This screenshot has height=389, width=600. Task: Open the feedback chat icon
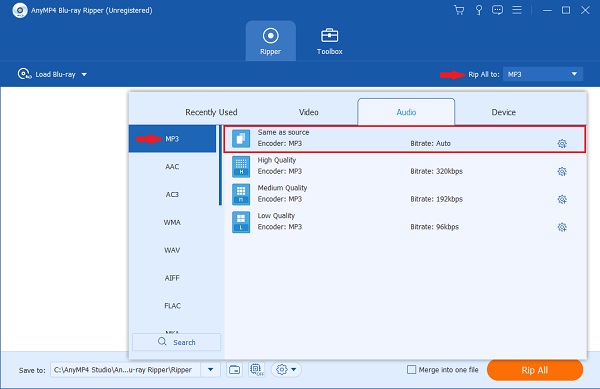497,10
